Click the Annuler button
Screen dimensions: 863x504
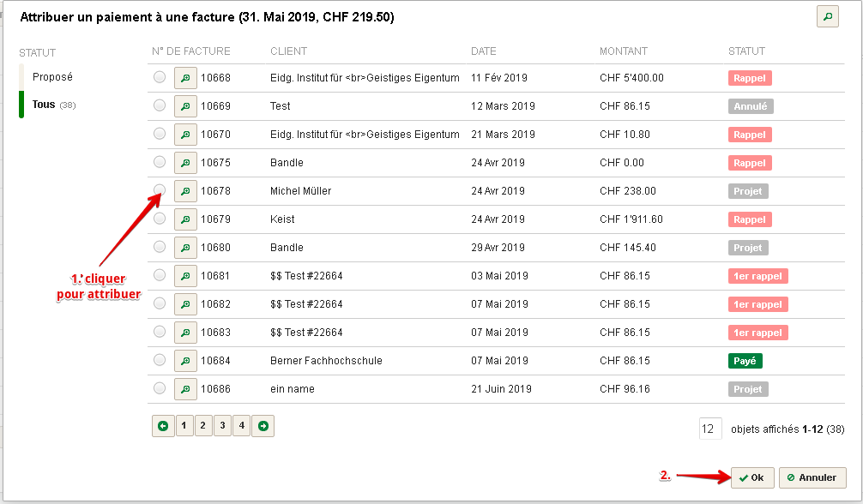coord(812,477)
